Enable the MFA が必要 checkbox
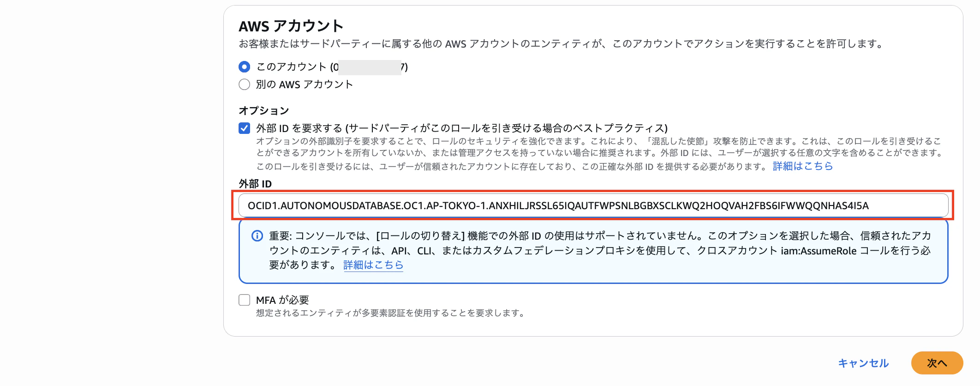980x386 pixels. point(244,300)
